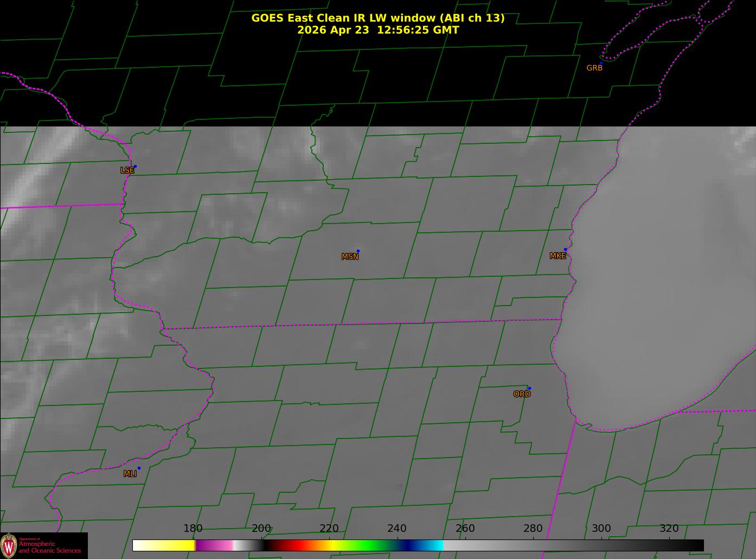Click the 300 color scale tick label
This screenshot has height=559, width=756.
coord(601,529)
